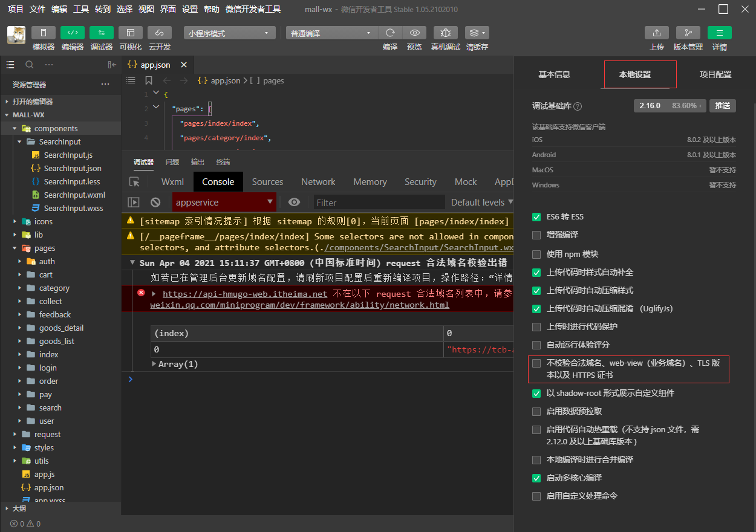Click the 推送 button
756x532 pixels.
(x=723, y=105)
